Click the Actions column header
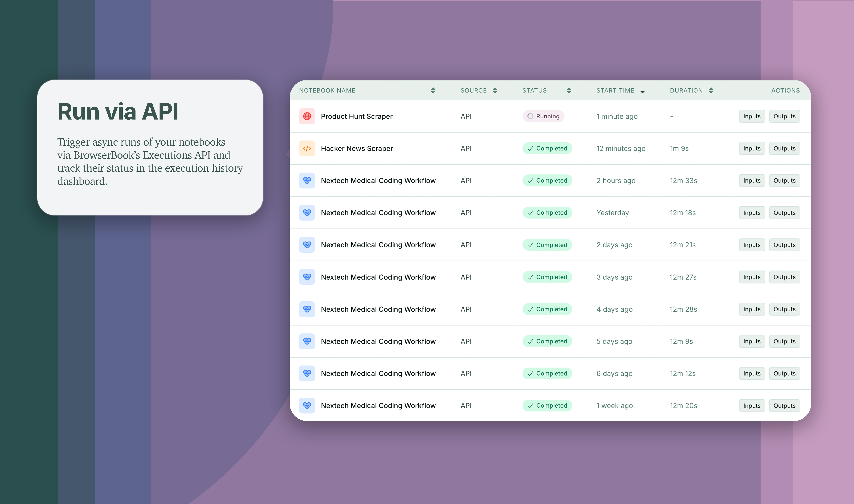 coord(785,90)
